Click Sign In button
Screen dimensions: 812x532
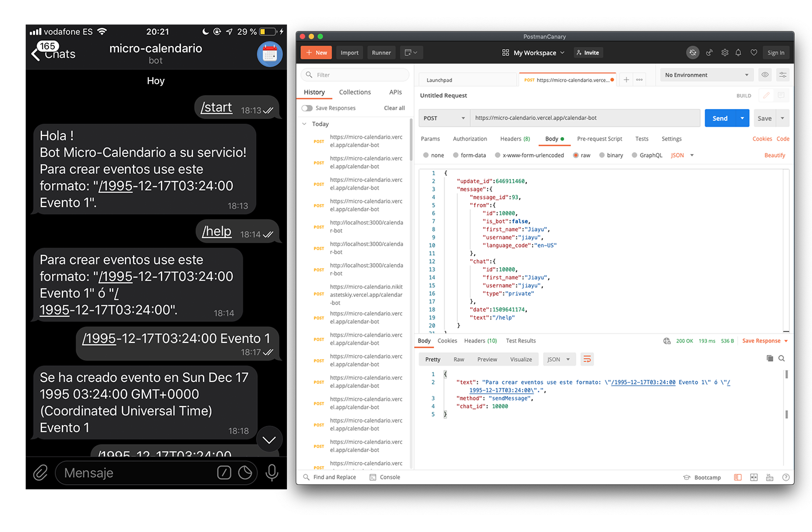pyautogui.click(x=776, y=52)
